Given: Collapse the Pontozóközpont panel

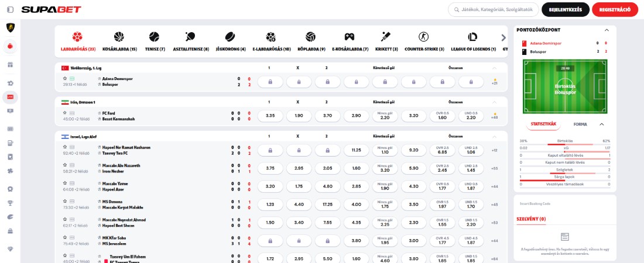Looking at the screenshot, I should (607, 30).
